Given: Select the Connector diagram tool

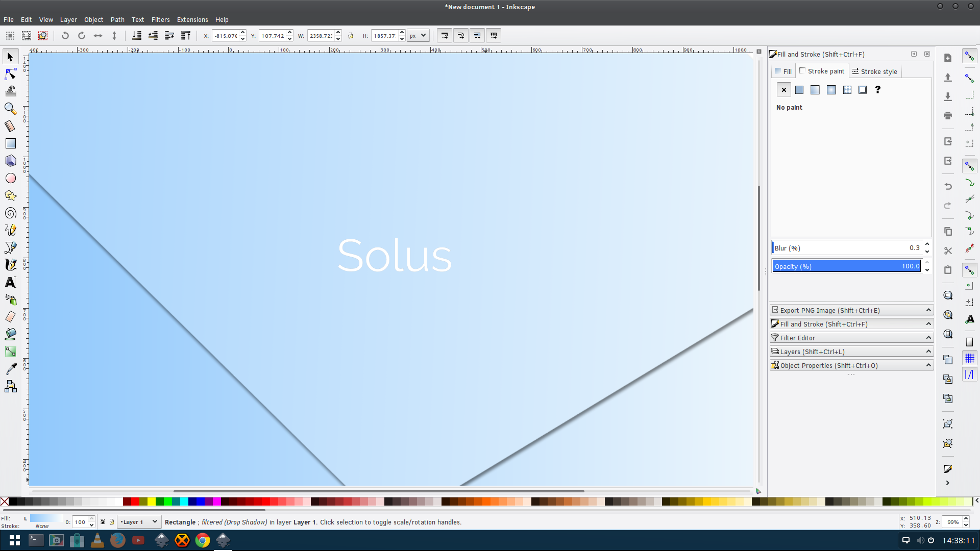Looking at the screenshot, I should click(10, 386).
